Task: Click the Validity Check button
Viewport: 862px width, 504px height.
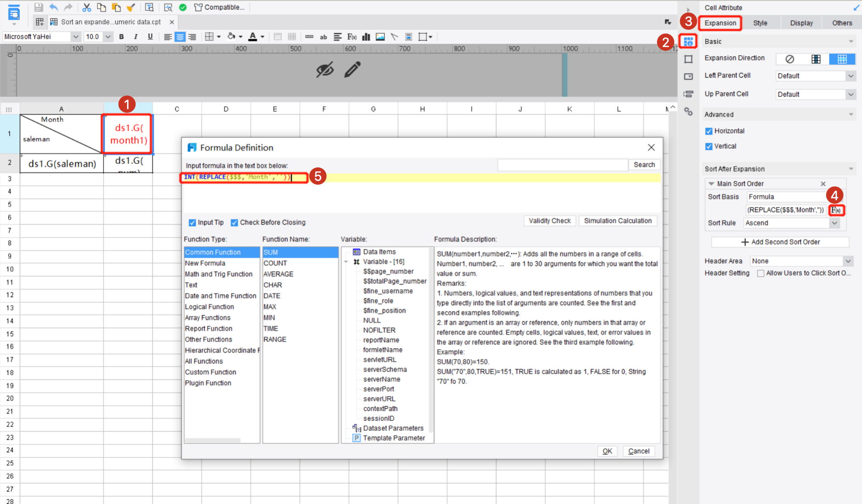Action: point(550,221)
